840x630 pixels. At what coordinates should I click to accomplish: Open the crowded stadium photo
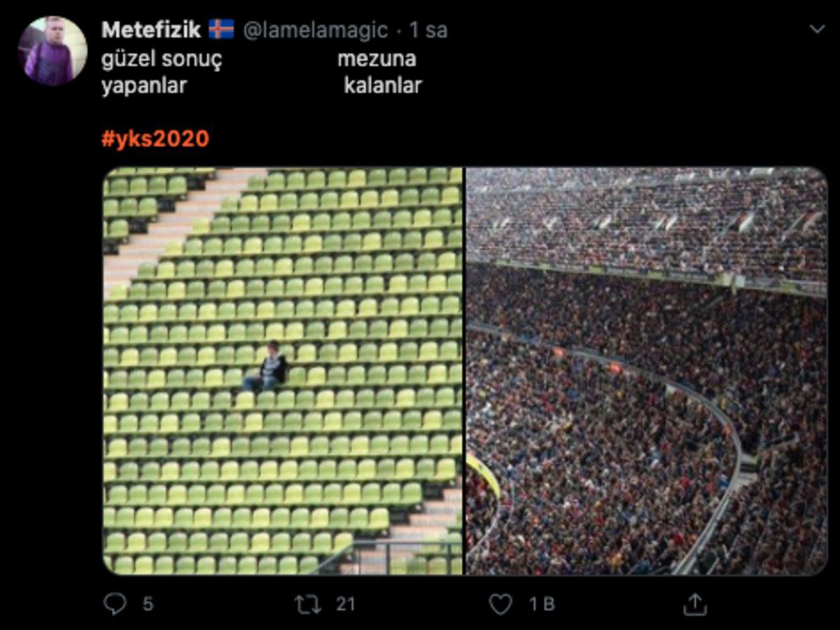[647, 371]
